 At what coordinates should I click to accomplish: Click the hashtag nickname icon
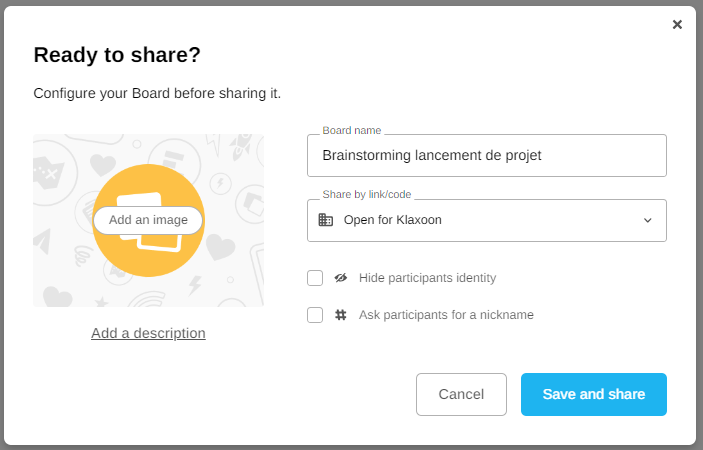click(x=340, y=315)
